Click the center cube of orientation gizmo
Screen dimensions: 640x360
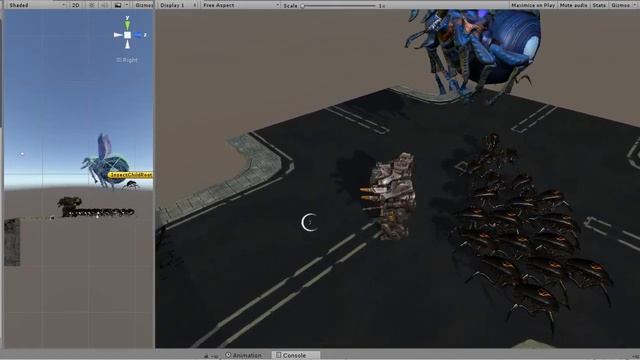coord(127,35)
